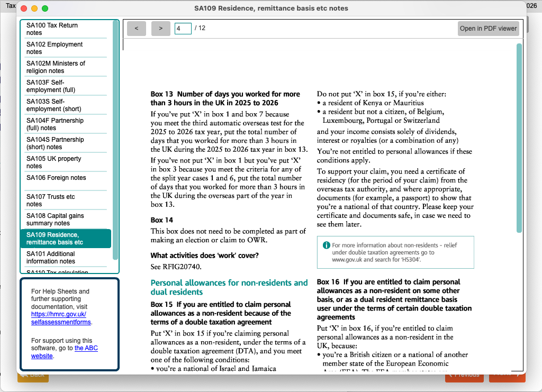This screenshot has height=392, width=542.
Task: Open SA103F Self-employment (full) notes
Action: (x=66, y=86)
